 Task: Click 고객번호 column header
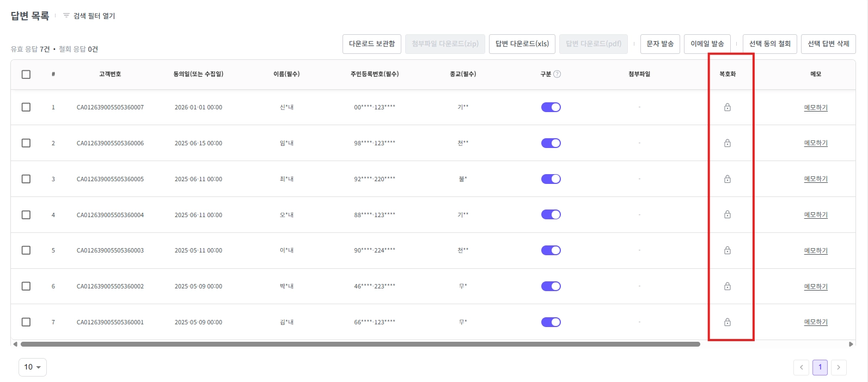pyautogui.click(x=110, y=74)
